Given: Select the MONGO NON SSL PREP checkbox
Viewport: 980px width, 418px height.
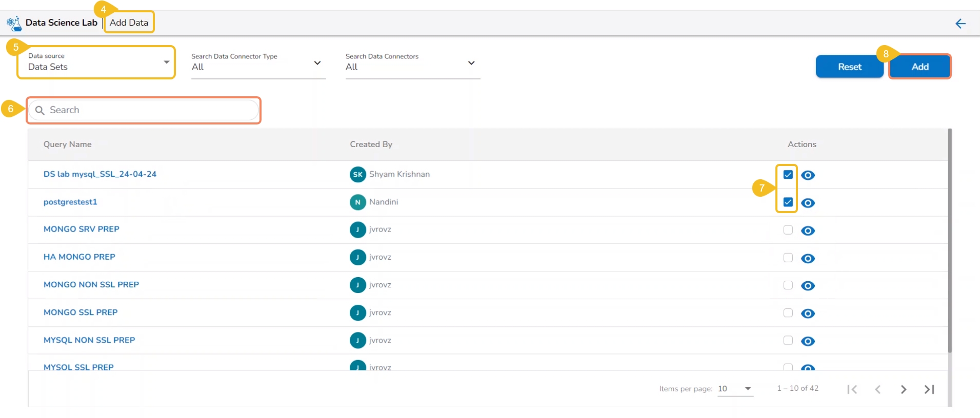Looking at the screenshot, I should (x=788, y=285).
